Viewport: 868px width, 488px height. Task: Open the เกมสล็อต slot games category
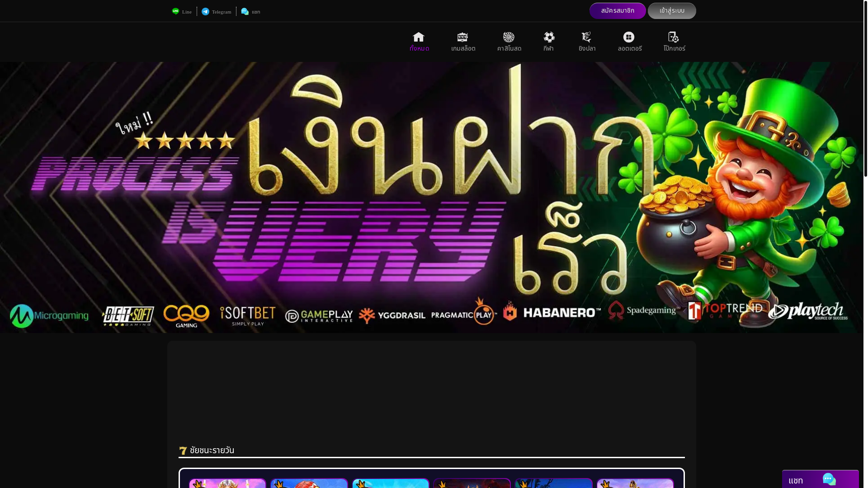click(x=463, y=42)
